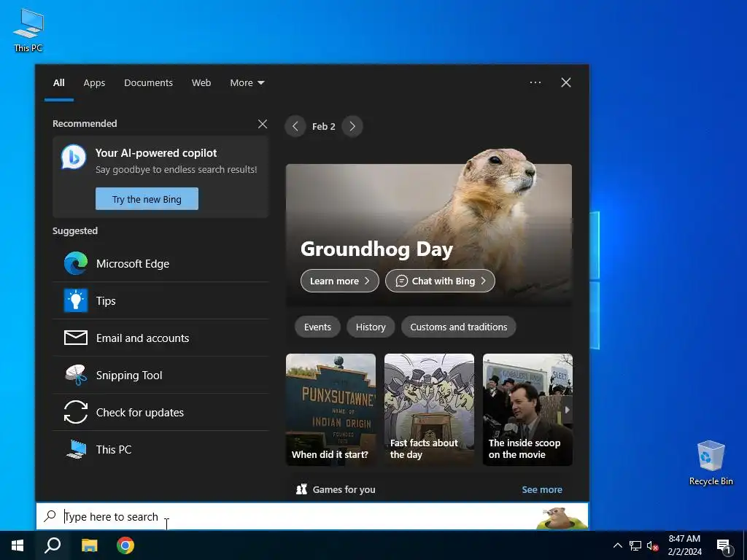The image size is (747, 560).
Task: Open This PC desktop icon
Action: 28,31
